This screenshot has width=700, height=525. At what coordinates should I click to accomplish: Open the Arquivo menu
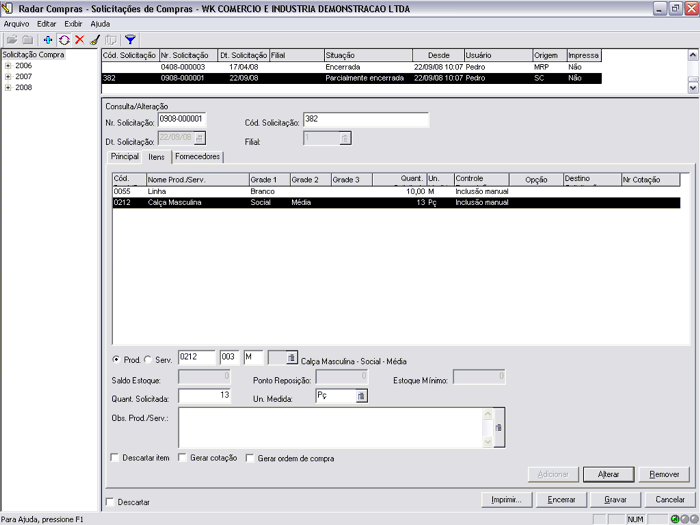[17, 23]
